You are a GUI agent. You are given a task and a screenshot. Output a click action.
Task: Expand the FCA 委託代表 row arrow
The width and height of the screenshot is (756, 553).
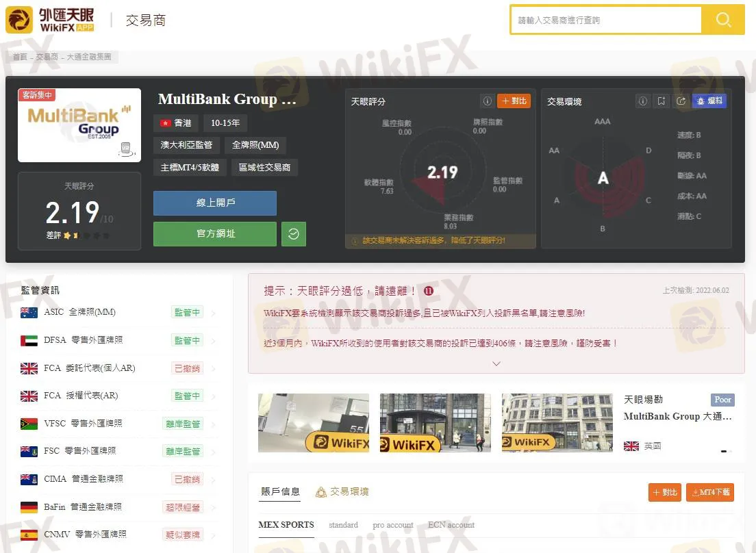point(213,370)
